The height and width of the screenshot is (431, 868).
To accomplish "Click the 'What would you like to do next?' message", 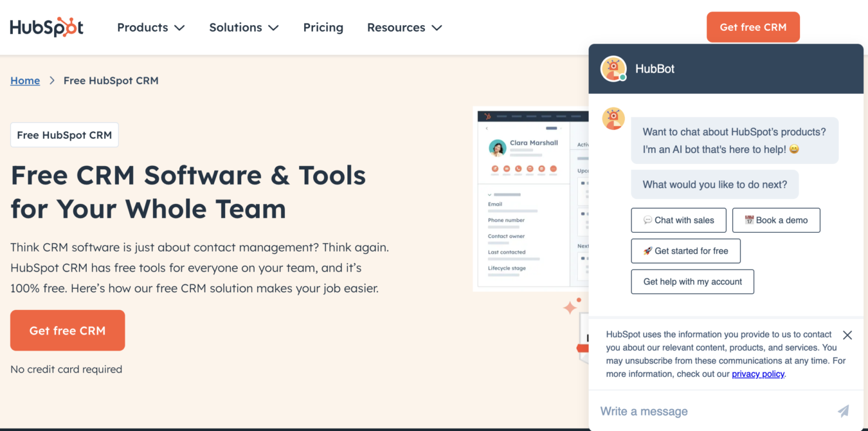I will tap(714, 185).
